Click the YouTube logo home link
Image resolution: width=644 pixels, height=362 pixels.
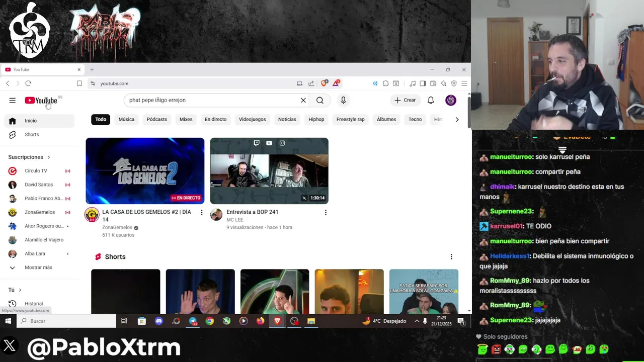tap(41, 101)
